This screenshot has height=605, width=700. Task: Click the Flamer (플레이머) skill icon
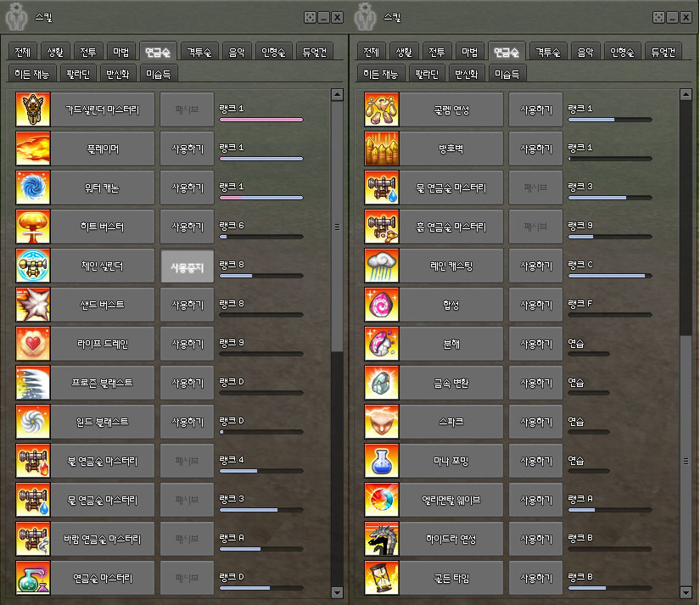coord(33,148)
